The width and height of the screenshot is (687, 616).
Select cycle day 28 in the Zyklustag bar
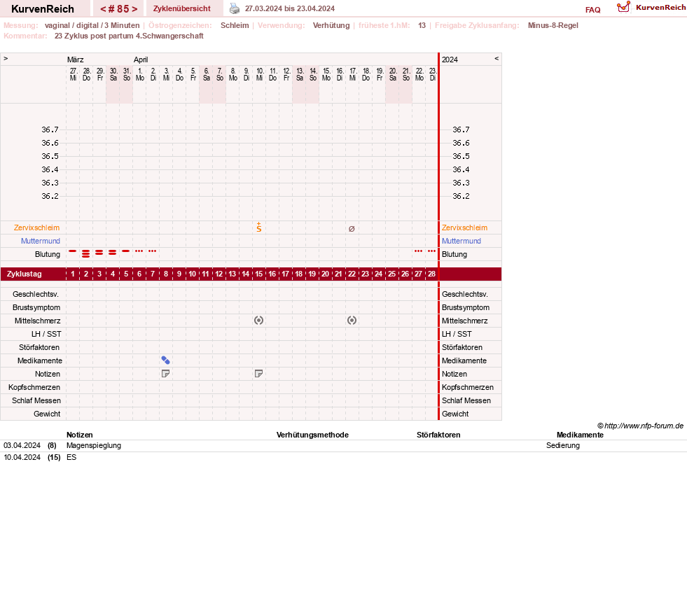pos(431,274)
